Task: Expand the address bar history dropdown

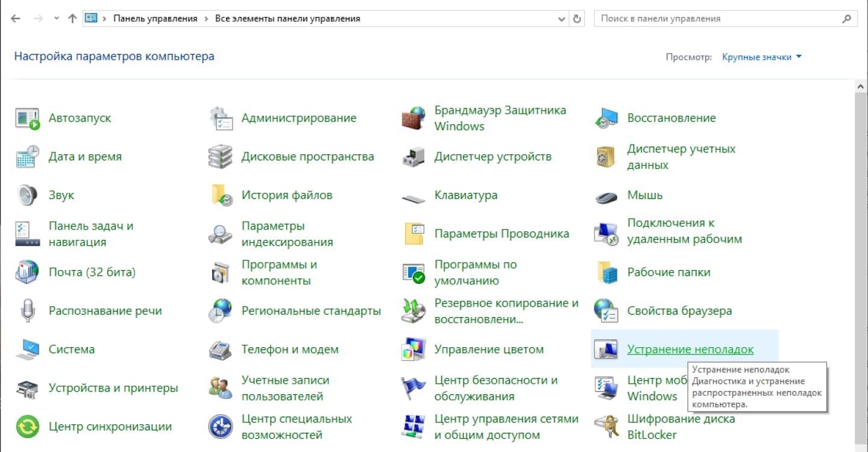Action: click(x=562, y=19)
